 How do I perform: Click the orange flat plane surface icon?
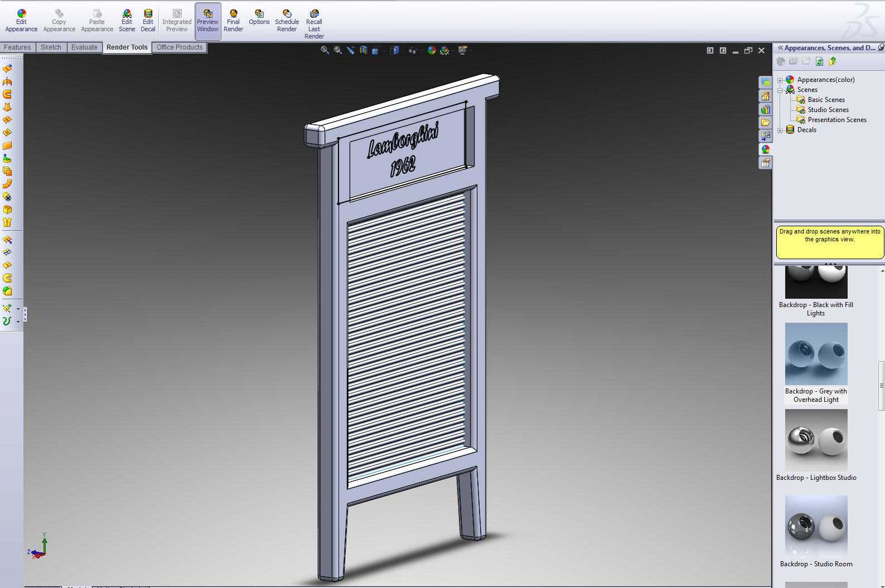7,145
